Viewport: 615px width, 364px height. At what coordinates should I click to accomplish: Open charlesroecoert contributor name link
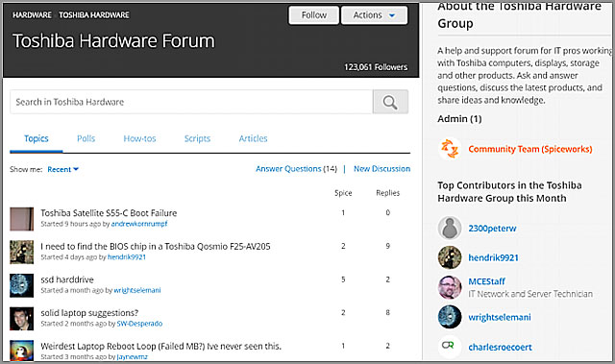click(500, 347)
